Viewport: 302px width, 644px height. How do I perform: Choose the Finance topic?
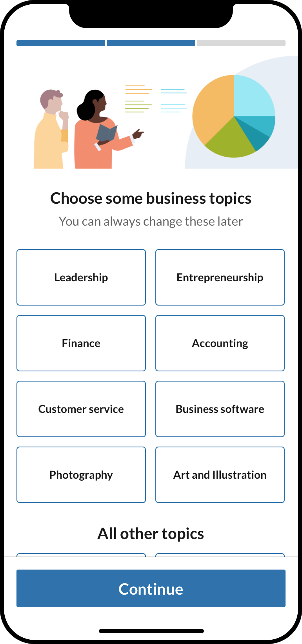point(81,343)
